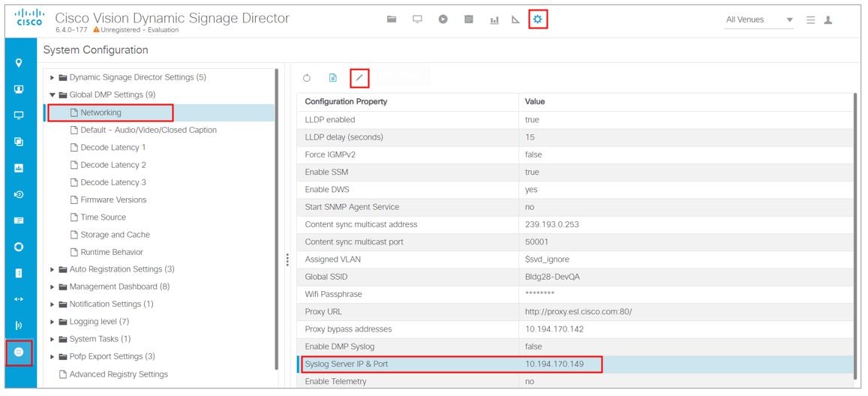Click the pencil edit icon above the table
The image size is (868, 396).
359,78
